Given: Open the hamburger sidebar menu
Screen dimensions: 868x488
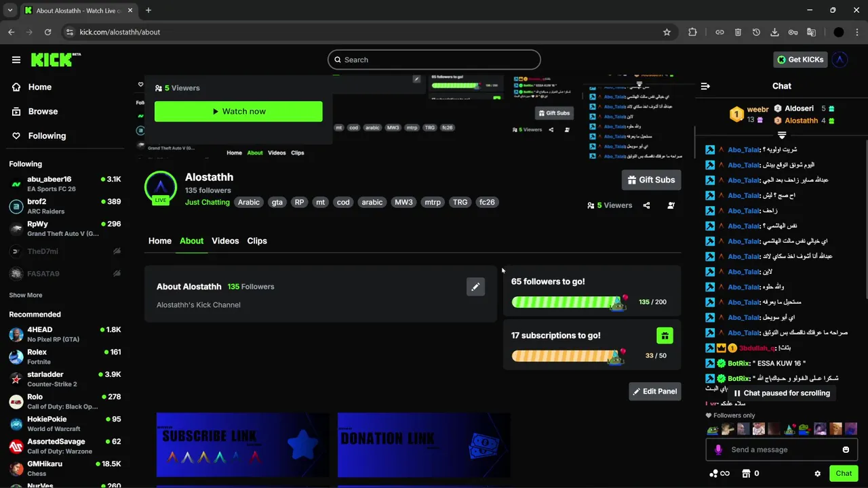Looking at the screenshot, I should tap(16, 60).
